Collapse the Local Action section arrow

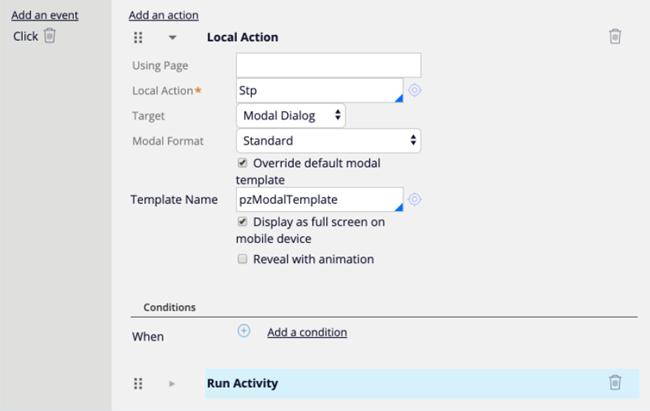(172, 37)
